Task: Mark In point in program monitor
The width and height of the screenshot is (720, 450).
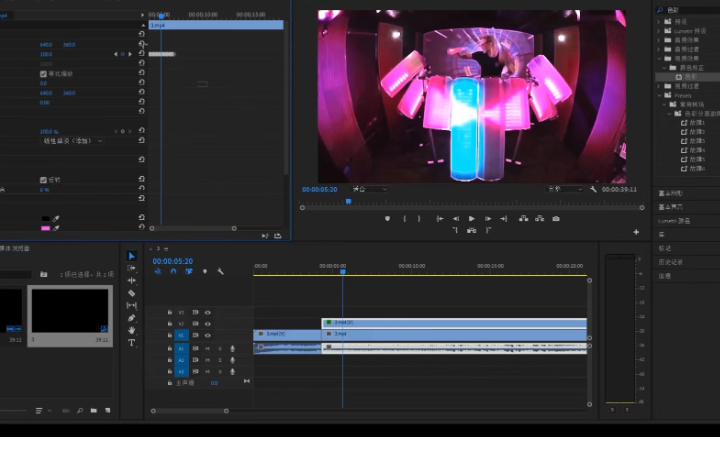Action: (x=404, y=219)
